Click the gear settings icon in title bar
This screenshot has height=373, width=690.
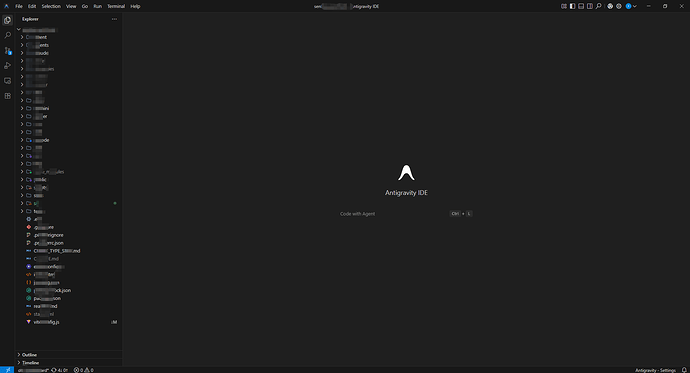(619, 6)
